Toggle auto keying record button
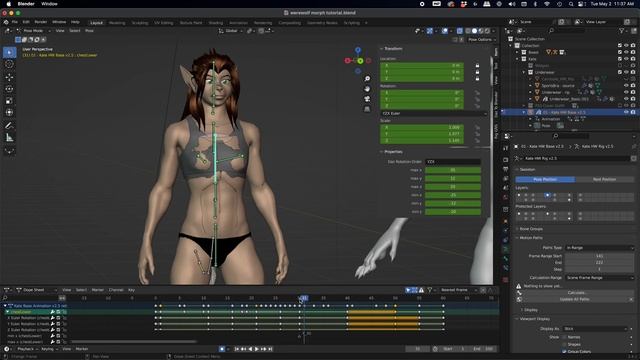Image resolution: width=640 pixels, height=360 pixels. (222, 349)
